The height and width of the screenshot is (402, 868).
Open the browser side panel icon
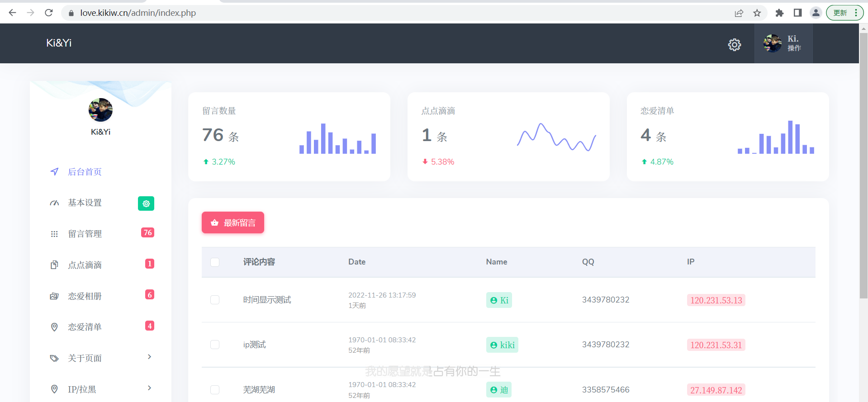(797, 13)
